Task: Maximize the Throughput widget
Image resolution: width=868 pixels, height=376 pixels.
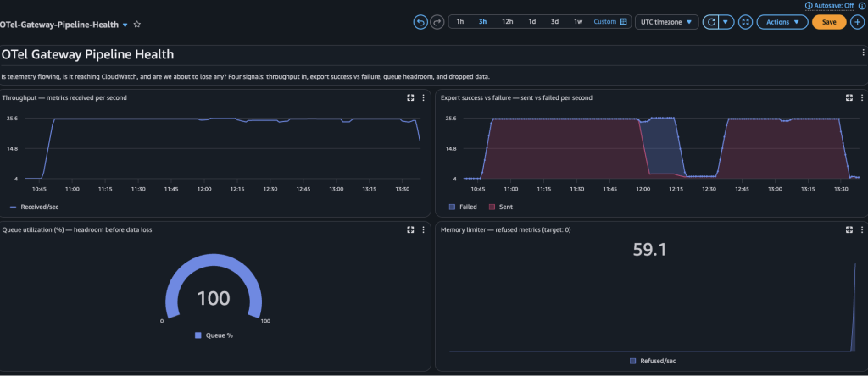Action: [x=410, y=97]
